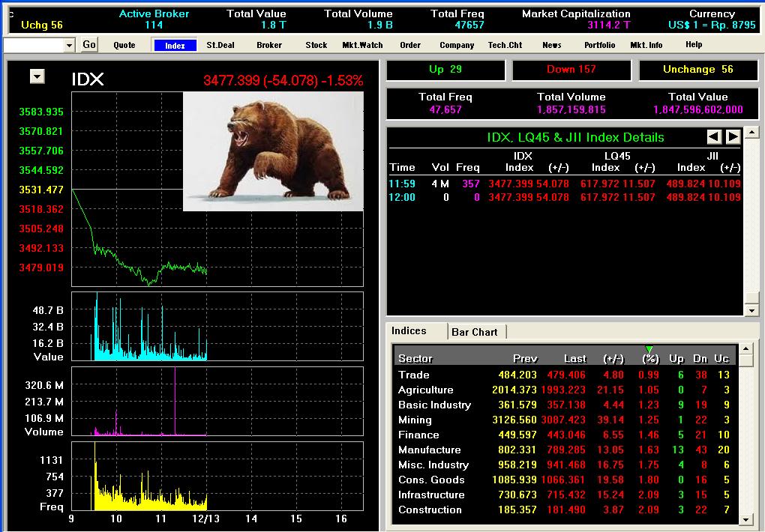Open the Order menu
Screen dimensions: 765x532
[x=410, y=45]
